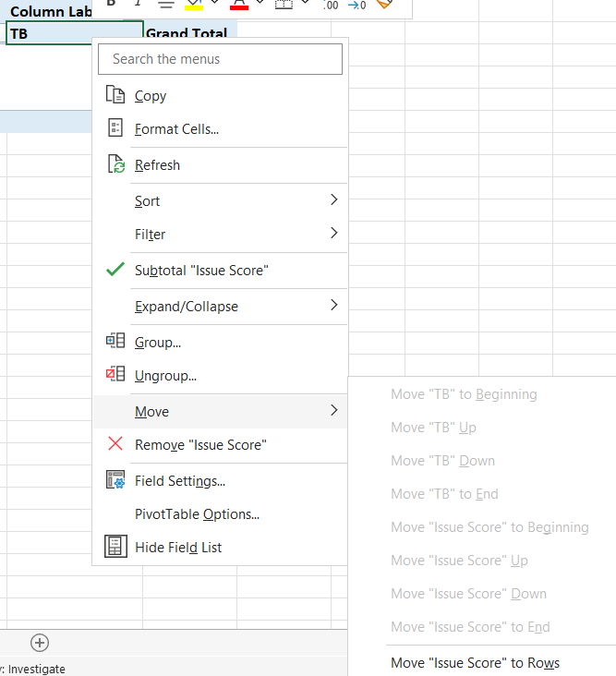
Task: Open Field Settings... from the menu
Action: click(221, 481)
